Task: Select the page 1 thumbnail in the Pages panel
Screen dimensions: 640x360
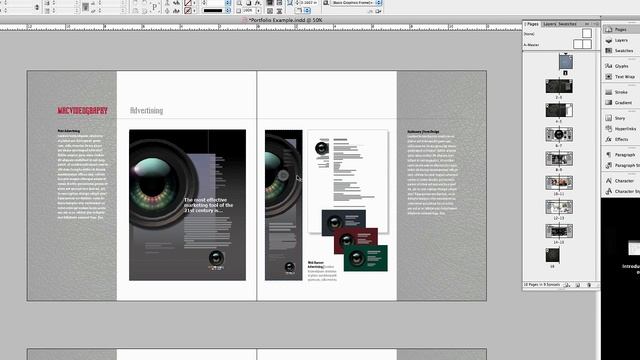Action: (x=566, y=62)
